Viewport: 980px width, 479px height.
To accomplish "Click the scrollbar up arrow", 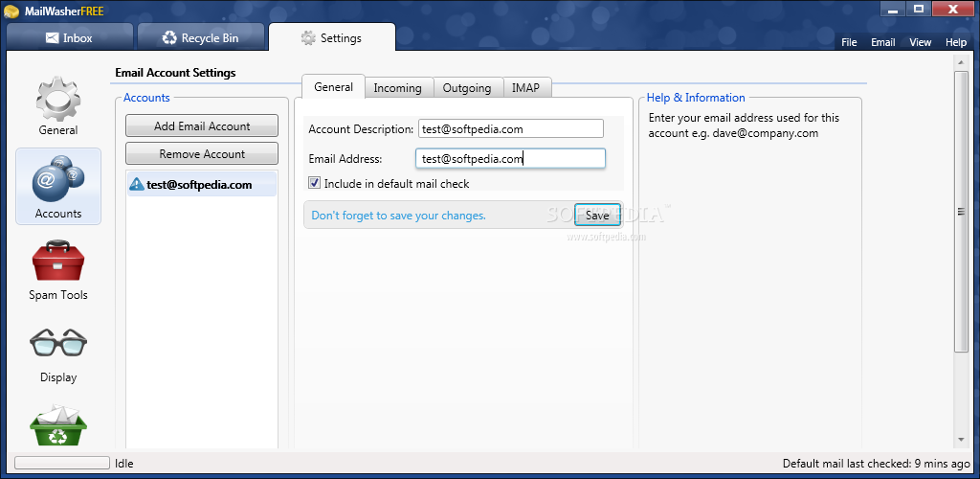I will coord(961,61).
